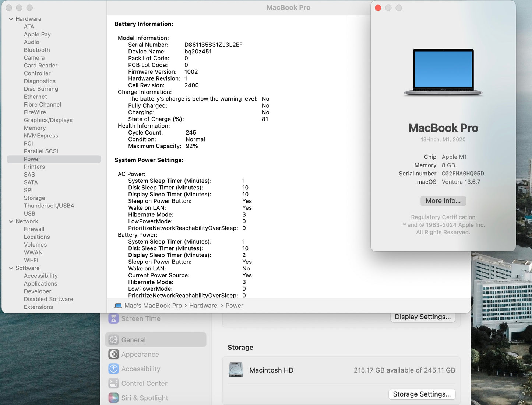View Diagnostics entry
Viewport: 532px width, 405px height.
pyautogui.click(x=40, y=81)
